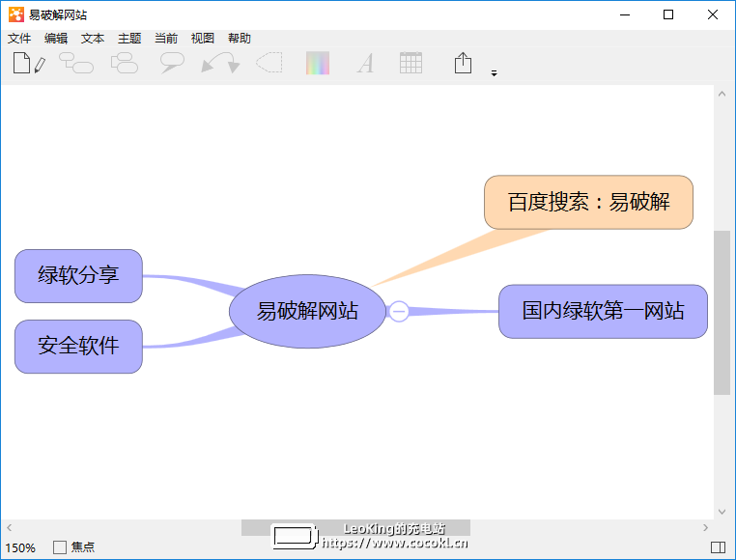This screenshot has height=560, width=736.
Task: Select the central topic 易破解网站
Action: click(307, 311)
